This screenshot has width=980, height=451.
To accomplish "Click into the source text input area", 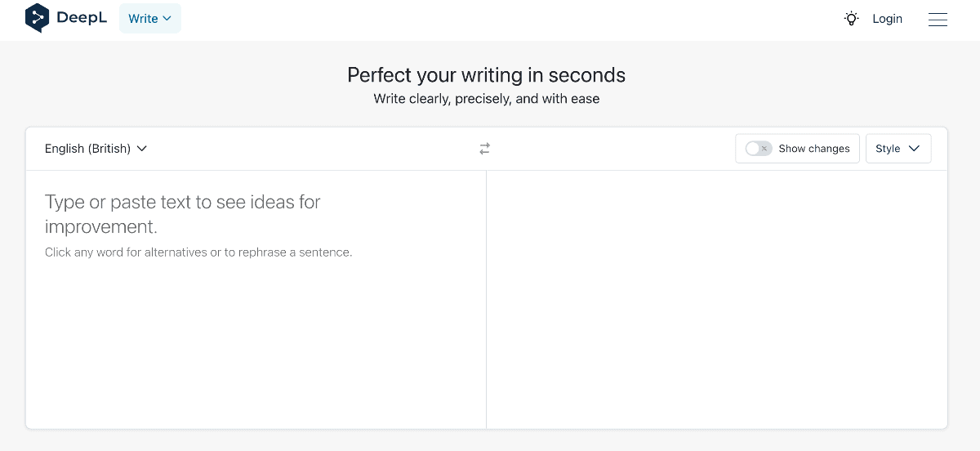I will [x=256, y=343].
